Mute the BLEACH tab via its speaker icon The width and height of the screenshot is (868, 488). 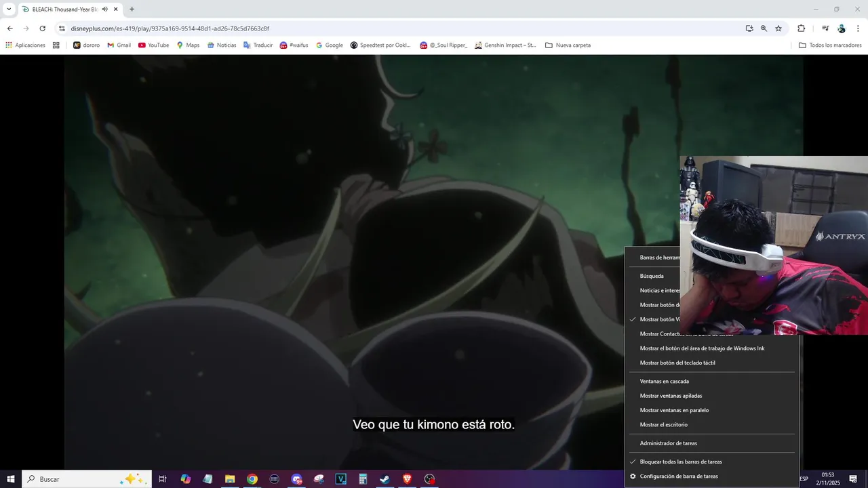pyautogui.click(x=105, y=9)
